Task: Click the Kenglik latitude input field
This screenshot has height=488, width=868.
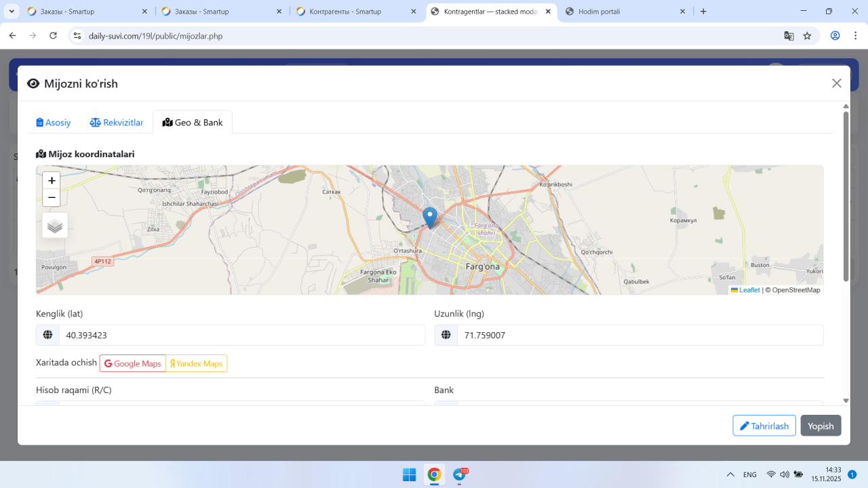Action: coord(241,335)
